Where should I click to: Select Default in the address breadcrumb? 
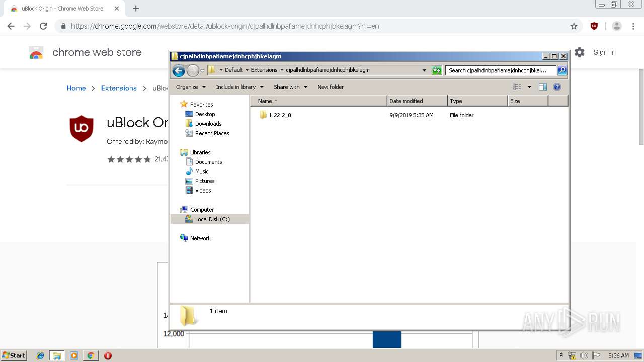click(233, 70)
